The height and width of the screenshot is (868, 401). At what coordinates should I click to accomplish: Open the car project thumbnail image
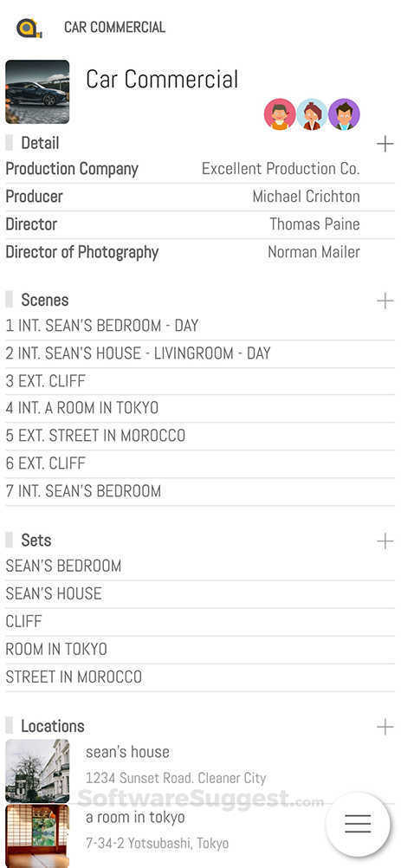[x=37, y=92]
